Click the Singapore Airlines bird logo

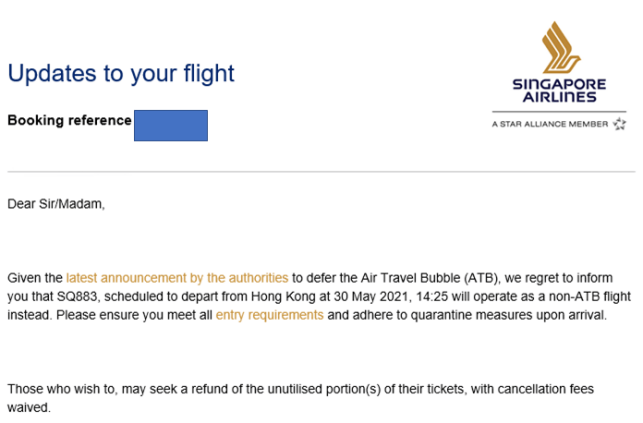pyautogui.click(x=561, y=47)
